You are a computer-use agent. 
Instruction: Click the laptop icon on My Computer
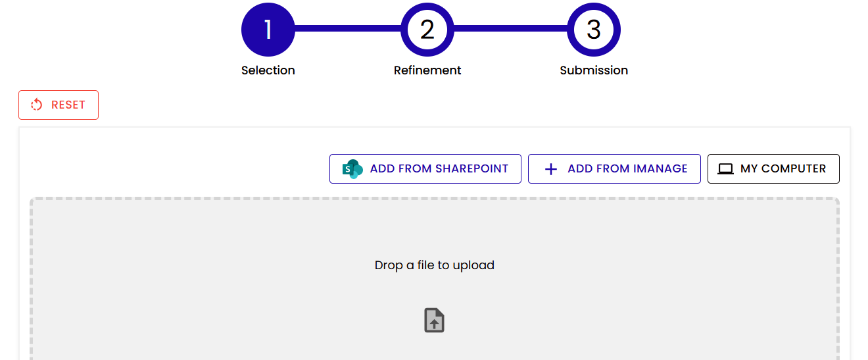(x=725, y=169)
